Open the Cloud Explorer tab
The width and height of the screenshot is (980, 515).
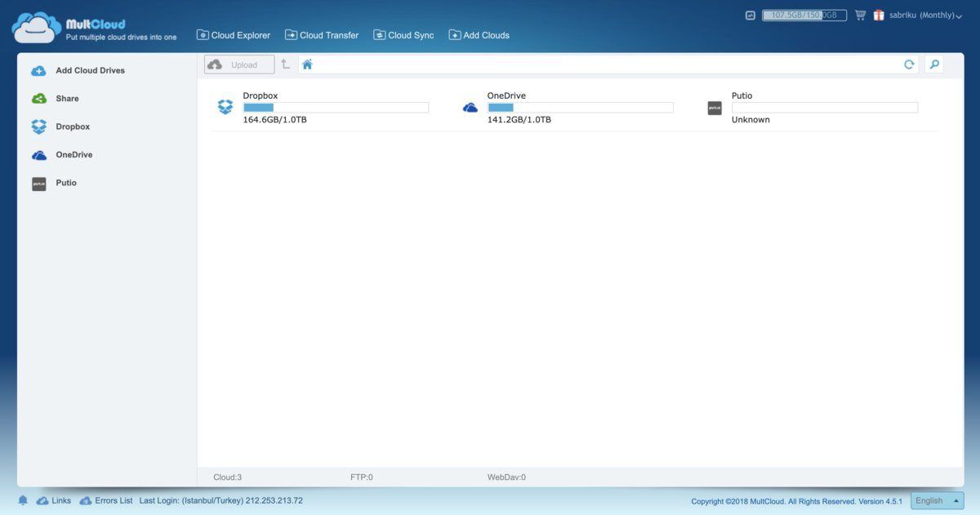pyautogui.click(x=234, y=35)
